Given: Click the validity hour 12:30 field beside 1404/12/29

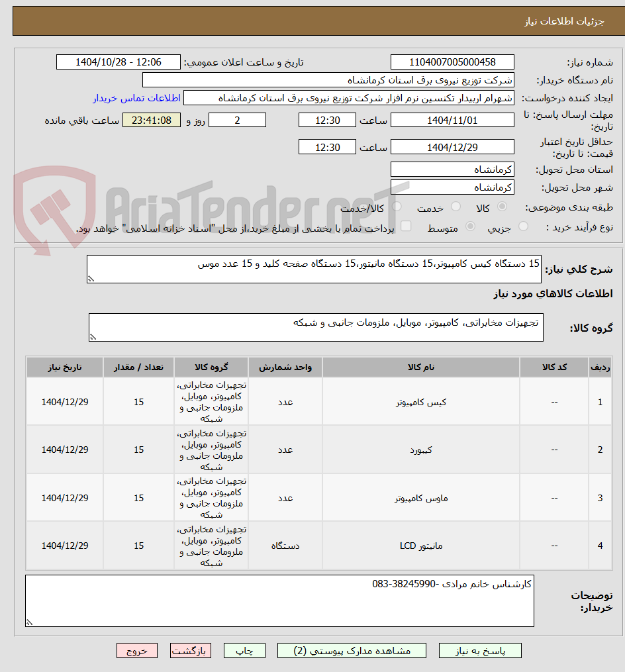Looking at the screenshot, I should 327,147.
